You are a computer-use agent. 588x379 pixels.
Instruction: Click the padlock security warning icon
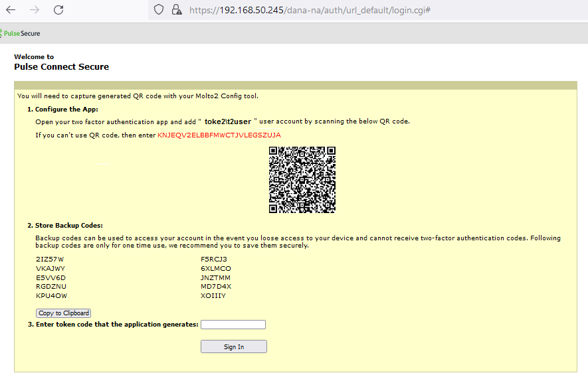point(177,10)
